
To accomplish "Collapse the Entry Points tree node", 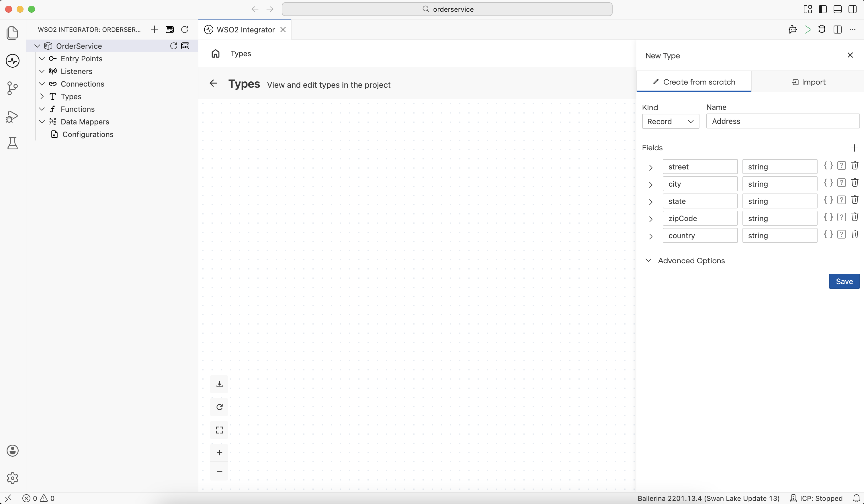I will [x=42, y=59].
